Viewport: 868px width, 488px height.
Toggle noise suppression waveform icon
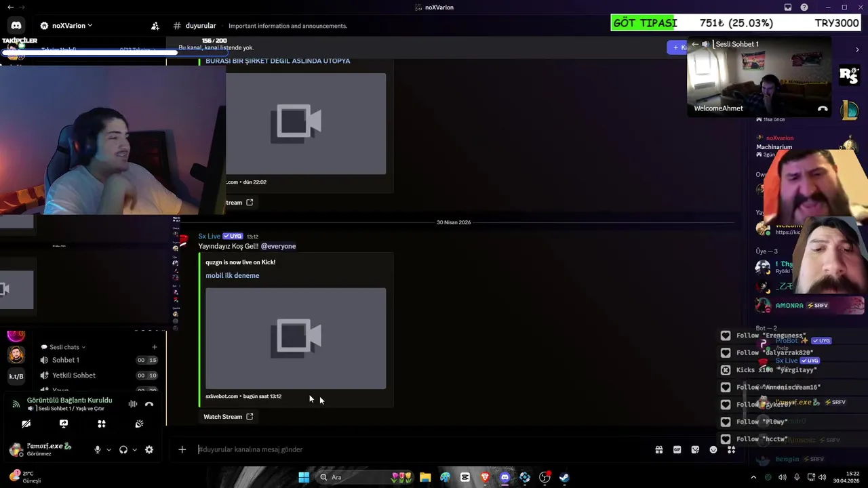133,404
